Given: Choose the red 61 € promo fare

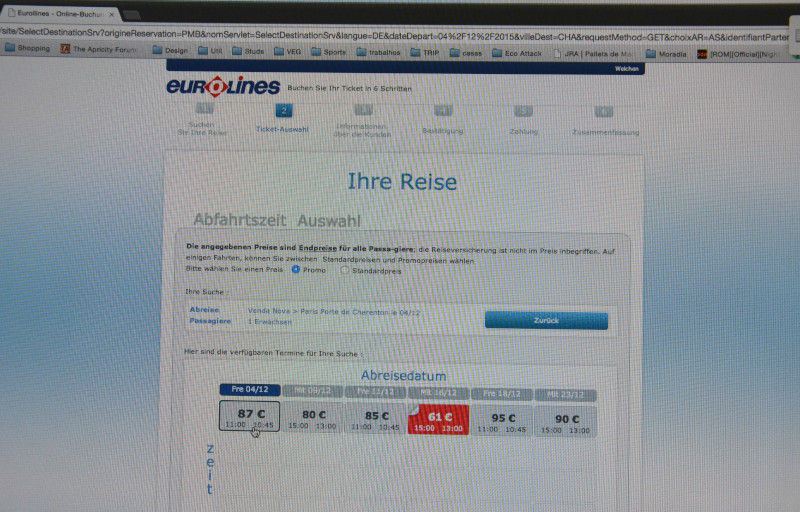Looking at the screenshot, I should pyautogui.click(x=438, y=420).
